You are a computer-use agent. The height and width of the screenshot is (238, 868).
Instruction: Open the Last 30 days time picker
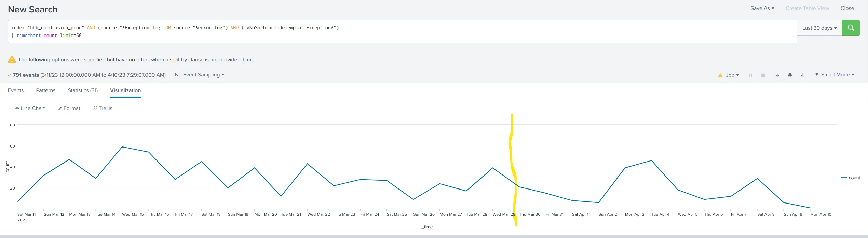pyautogui.click(x=819, y=28)
